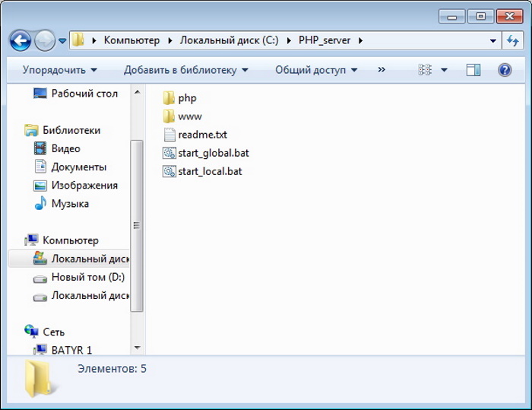Minimize the PHP_server Explorer window
This screenshot has height=410, width=532.
(451, 16)
